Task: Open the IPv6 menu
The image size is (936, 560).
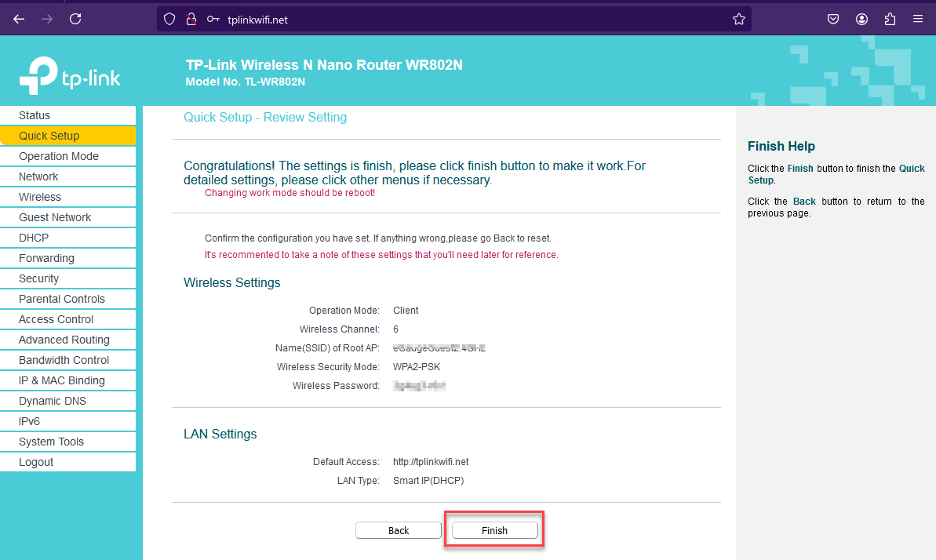Action: click(68, 421)
